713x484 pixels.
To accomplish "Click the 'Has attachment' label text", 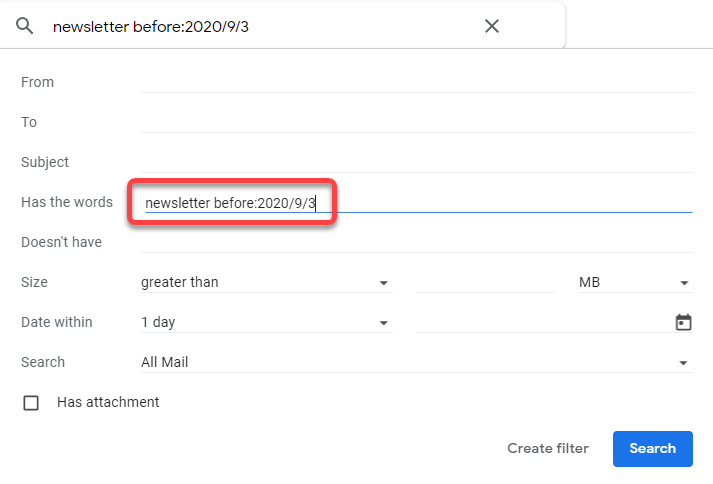I will click(x=108, y=402).
